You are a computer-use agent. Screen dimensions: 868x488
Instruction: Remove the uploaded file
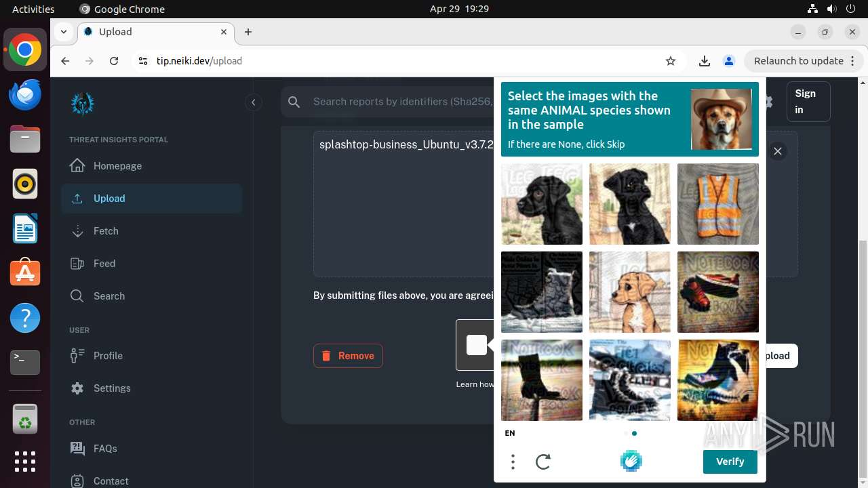point(348,356)
